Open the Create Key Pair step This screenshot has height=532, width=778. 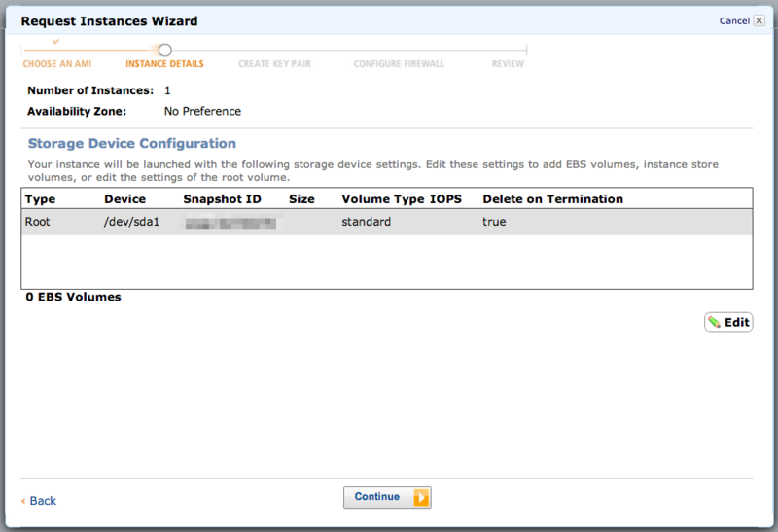274,64
